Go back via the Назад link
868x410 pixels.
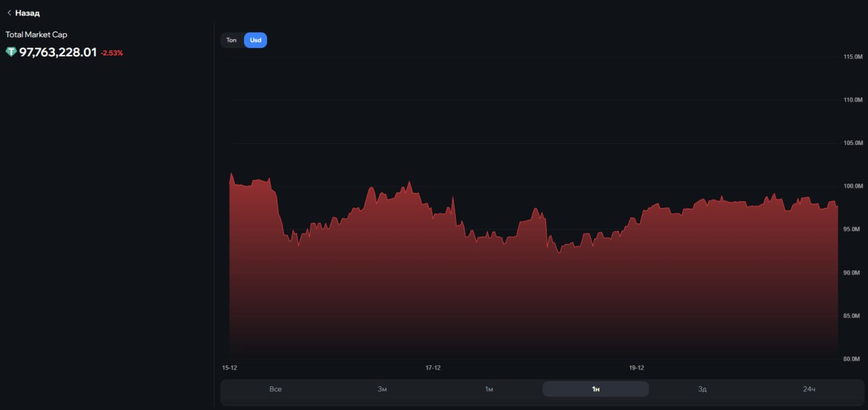(27, 13)
